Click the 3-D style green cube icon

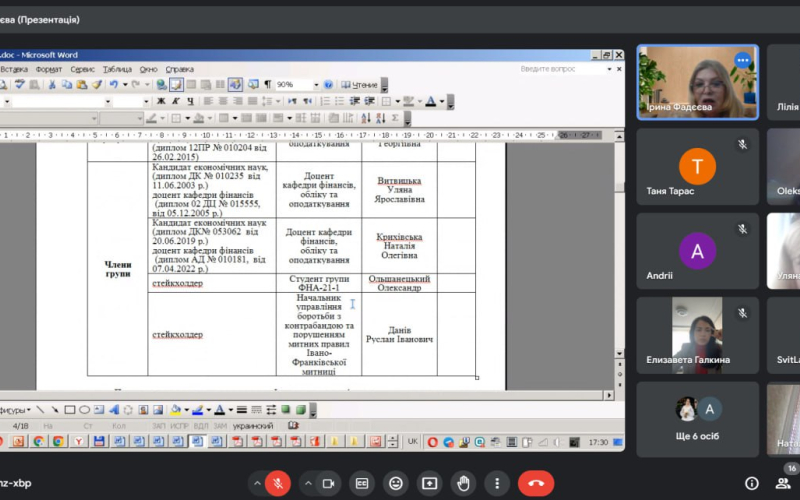coord(301,410)
